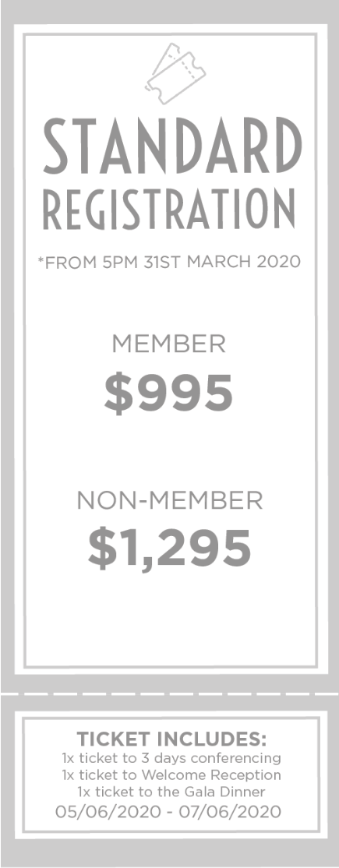
Task: Click the Welcome Reception ticket line
Action: pyautogui.click(x=171, y=775)
